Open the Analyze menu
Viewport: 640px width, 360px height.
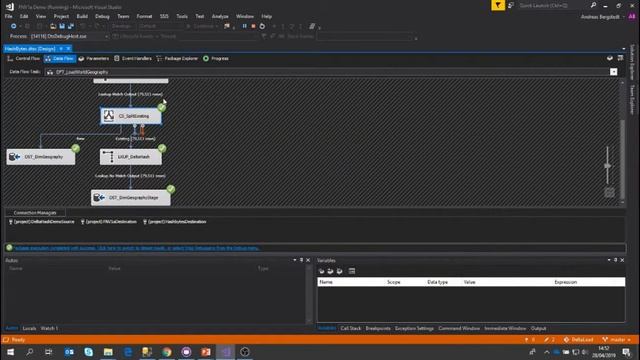[x=220, y=16]
